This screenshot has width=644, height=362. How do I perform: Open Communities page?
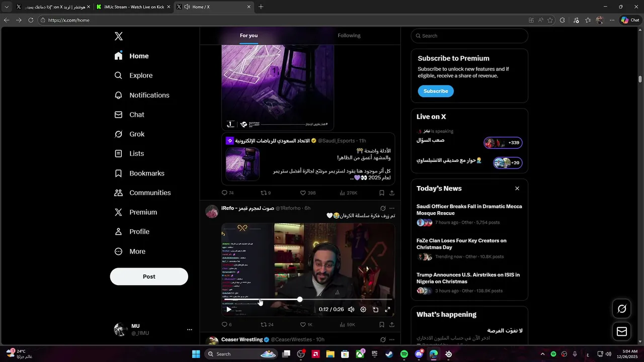click(x=142, y=193)
